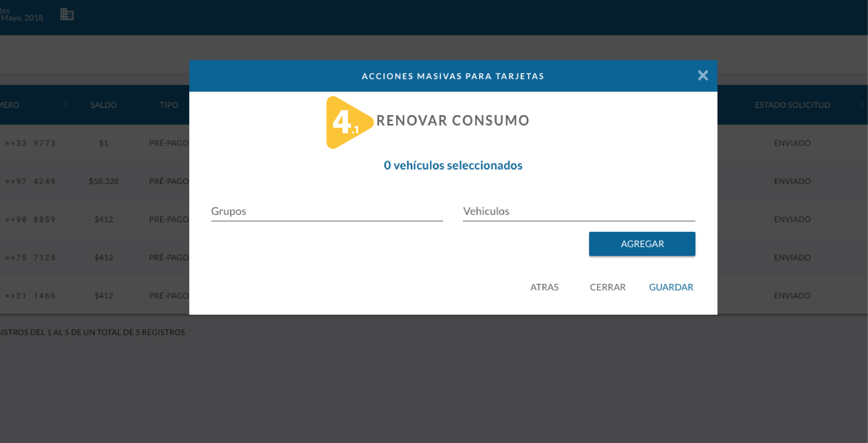Viewport: 868px width, 443px height.
Task: Click the 'Mayo, 2018' date text
Action: point(22,18)
